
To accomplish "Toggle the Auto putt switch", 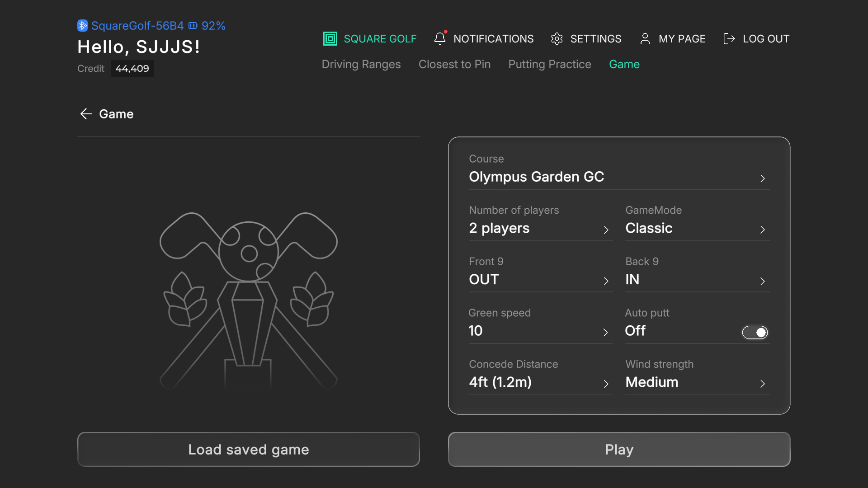I will pos(755,333).
